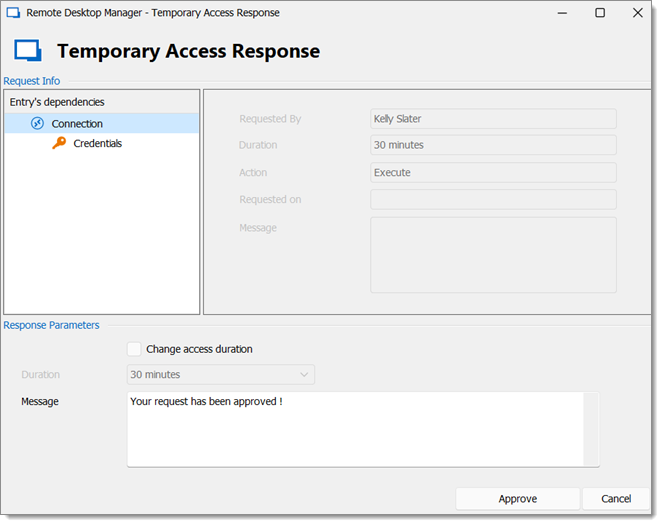The height and width of the screenshot is (525, 662).
Task: Click the orange key Credentials icon
Action: 59,143
